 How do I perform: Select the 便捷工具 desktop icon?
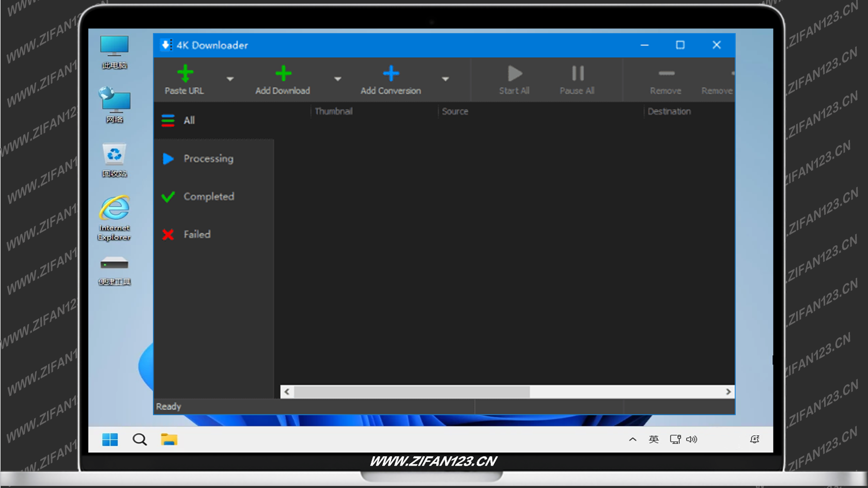(114, 271)
